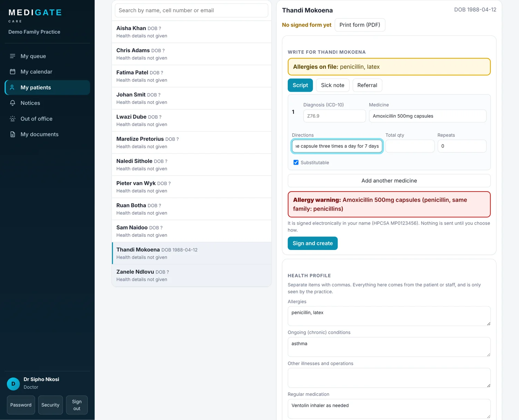Click the Diagnosis (ICD-10) field
Image resolution: width=519 pixels, height=420 pixels.
(x=334, y=116)
